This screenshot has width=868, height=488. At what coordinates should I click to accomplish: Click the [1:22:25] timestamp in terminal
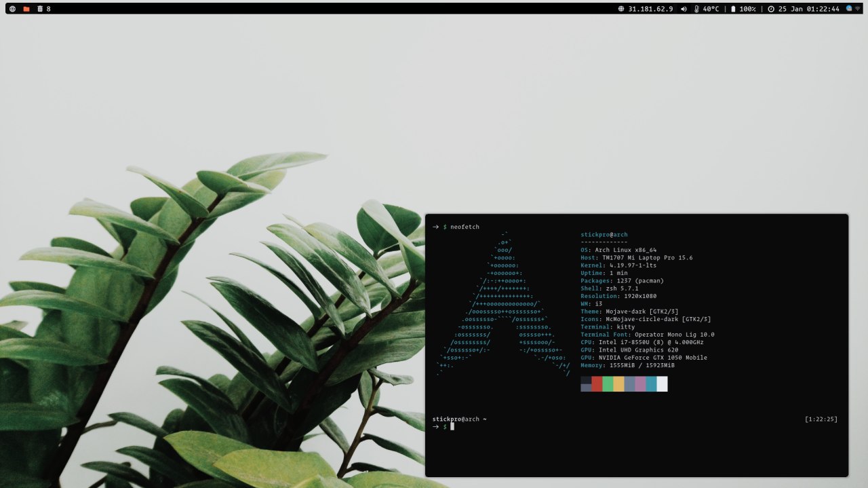tap(821, 419)
